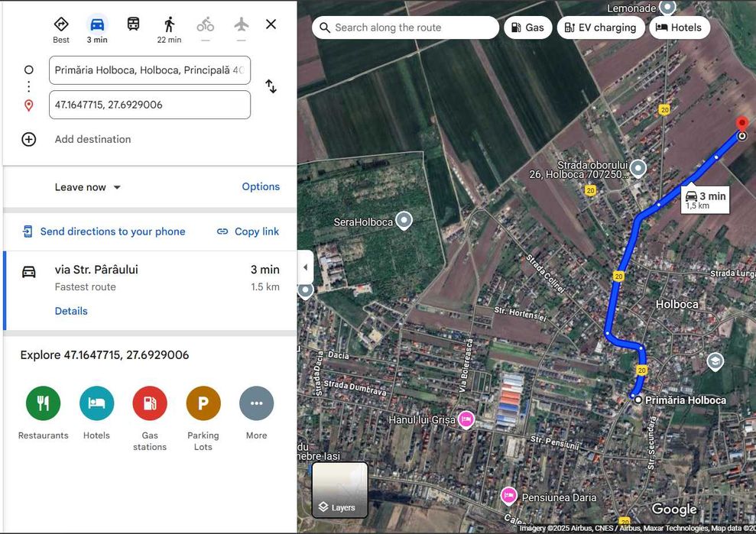Explore nearby Restaurants
This screenshot has width=756, height=534.
(x=44, y=403)
